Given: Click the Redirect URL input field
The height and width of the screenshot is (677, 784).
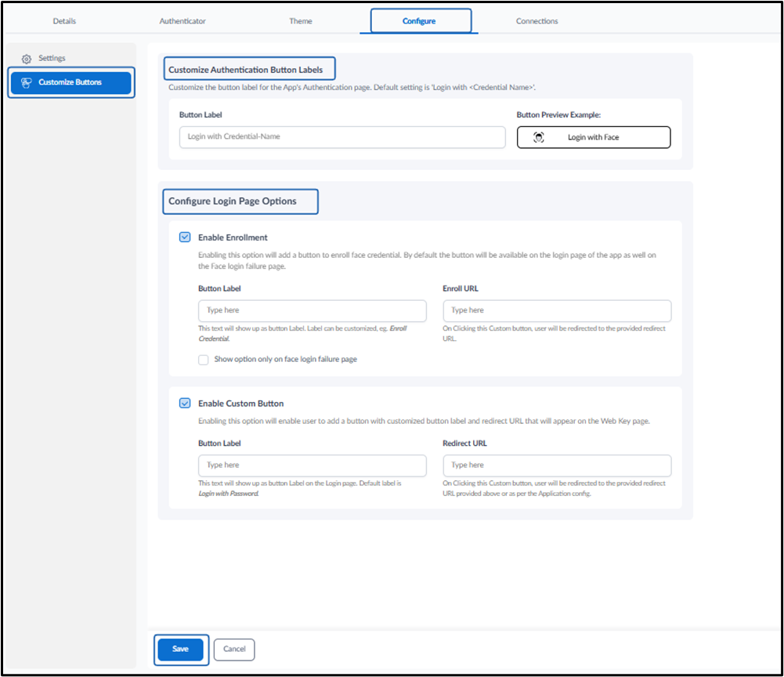Looking at the screenshot, I should tap(557, 465).
